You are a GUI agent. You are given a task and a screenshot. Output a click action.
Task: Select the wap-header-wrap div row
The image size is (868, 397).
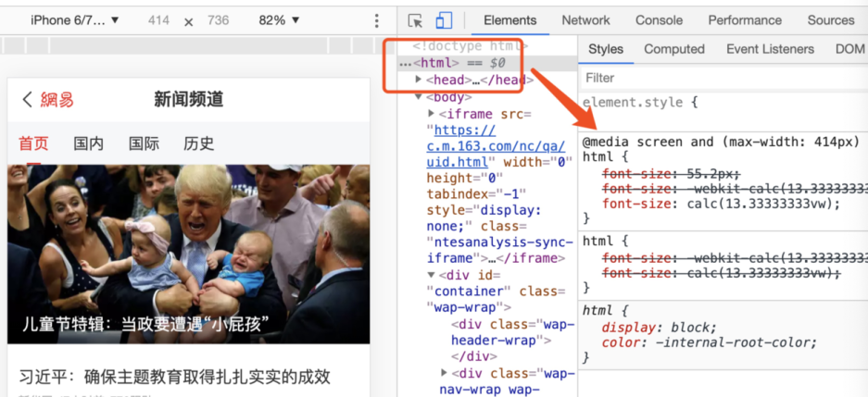[514, 340]
